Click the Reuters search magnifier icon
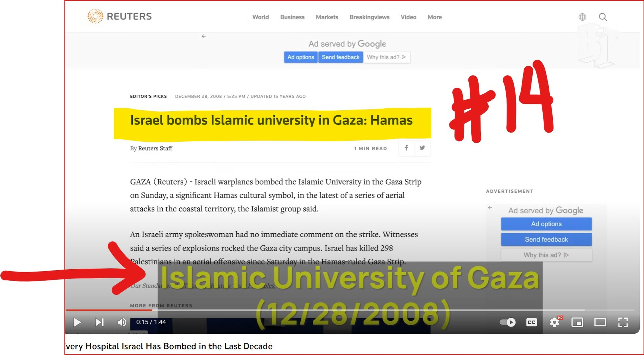This screenshot has width=644, height=355. pos(603,17)
